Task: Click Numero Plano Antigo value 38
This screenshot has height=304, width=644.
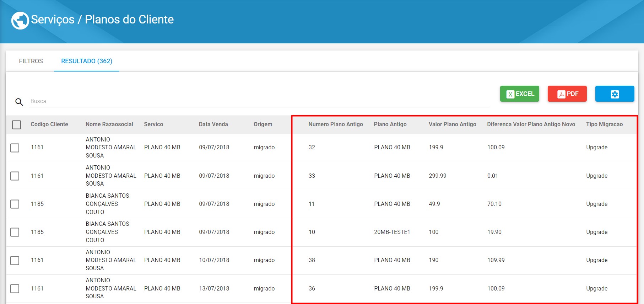Action: (x=312, y=260)
